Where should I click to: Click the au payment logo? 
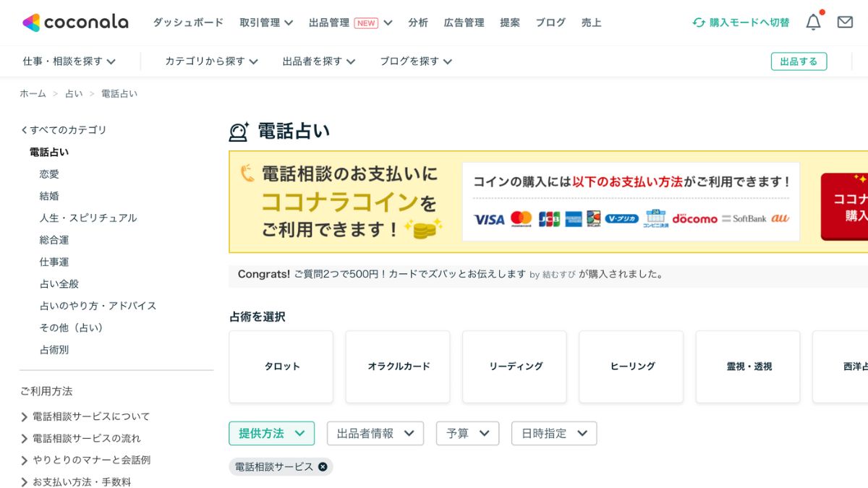(x=780, y=218)
